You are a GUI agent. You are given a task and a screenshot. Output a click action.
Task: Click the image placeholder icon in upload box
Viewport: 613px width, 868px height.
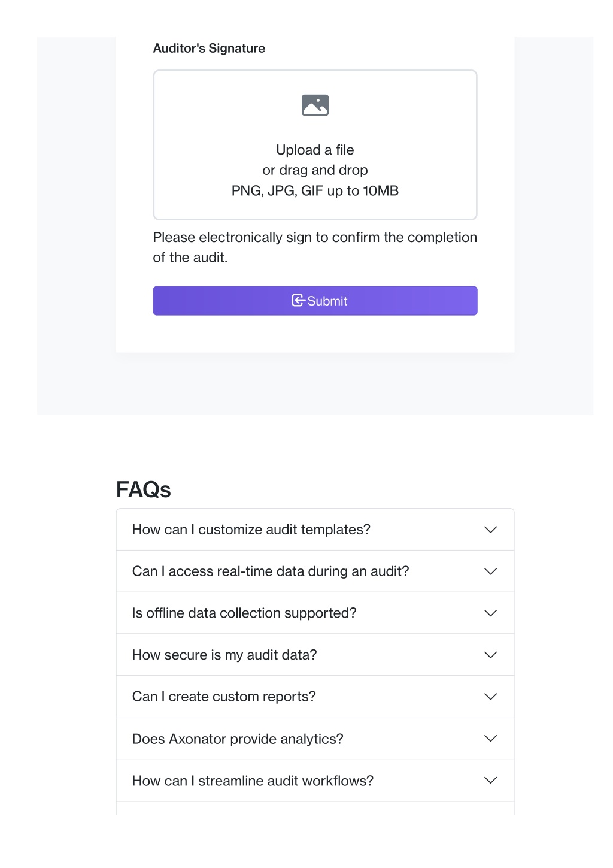tap(315, 105)
